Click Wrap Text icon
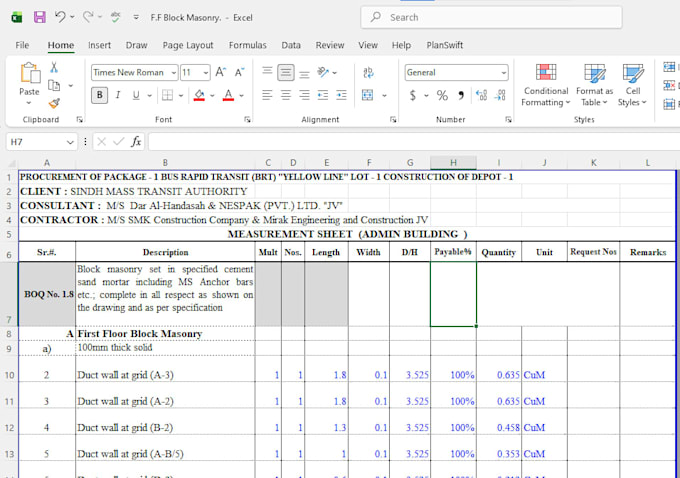Viewport: 680px width, 478px height. (368, 72)
